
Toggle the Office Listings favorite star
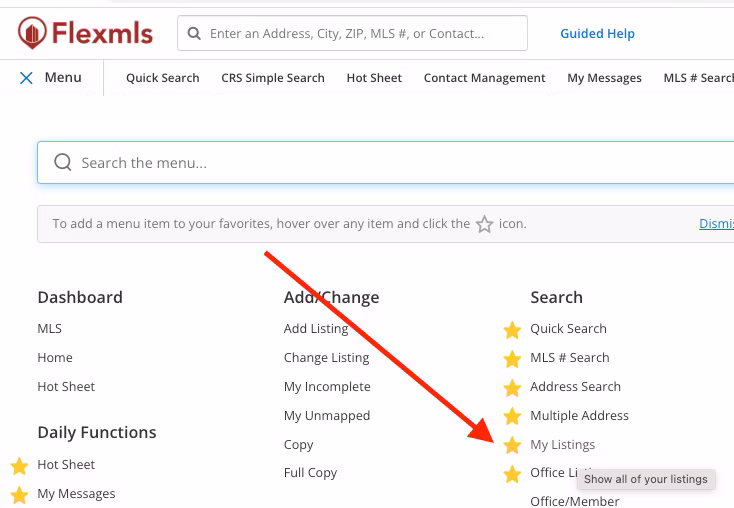coord(512,474)
